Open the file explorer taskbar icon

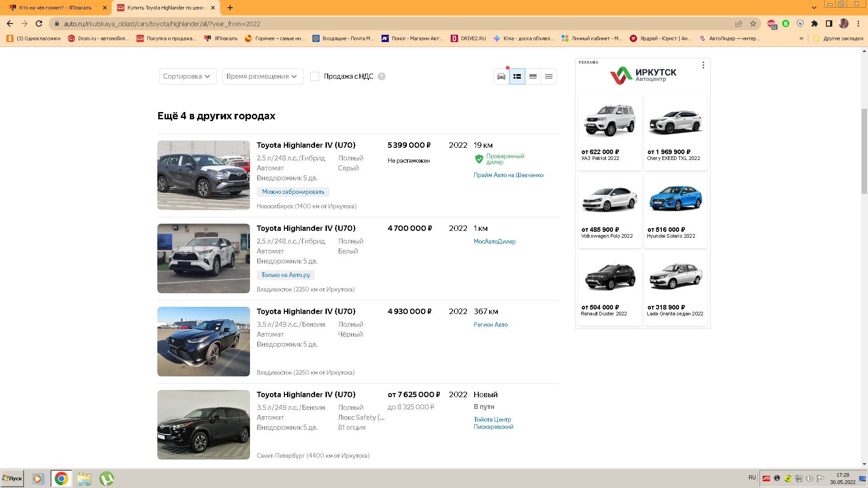(84, 479)
